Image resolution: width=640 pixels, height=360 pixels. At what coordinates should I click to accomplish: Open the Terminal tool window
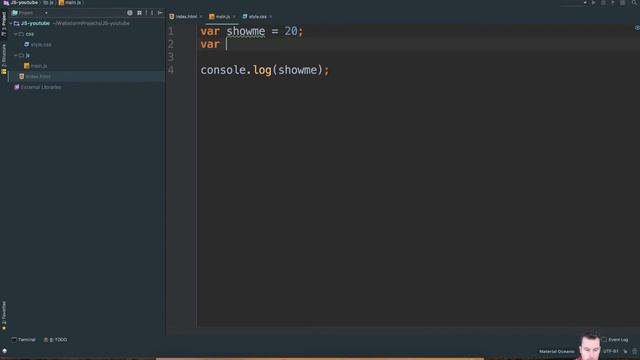pos(23,340)
